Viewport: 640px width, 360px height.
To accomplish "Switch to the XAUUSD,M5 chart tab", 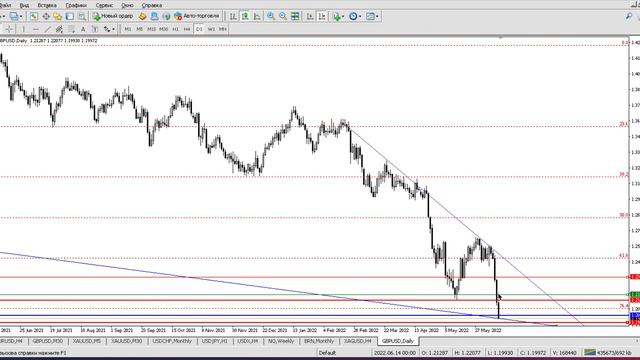I will [x=87, y=341].
